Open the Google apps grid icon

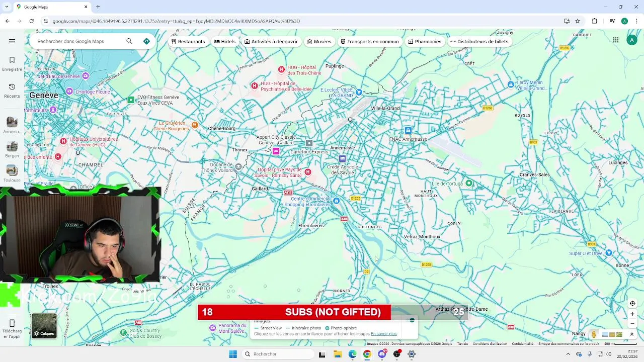click(616, 40)
